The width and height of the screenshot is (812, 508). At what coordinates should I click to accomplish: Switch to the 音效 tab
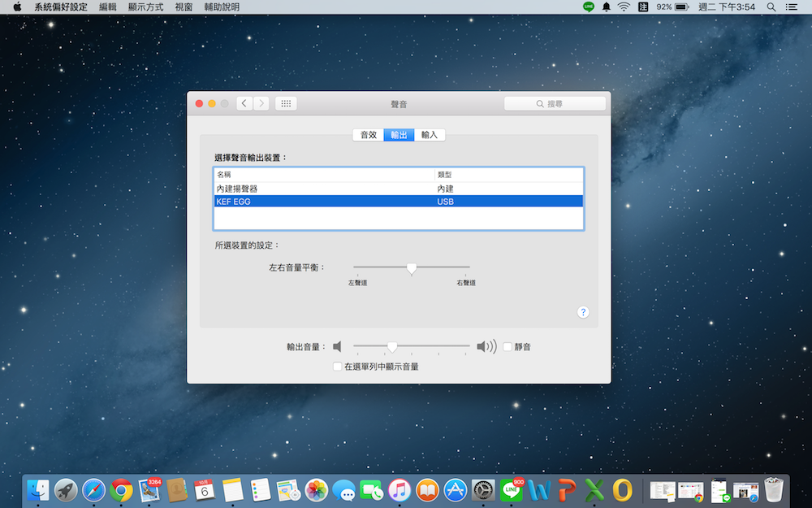tap(368, 135)
